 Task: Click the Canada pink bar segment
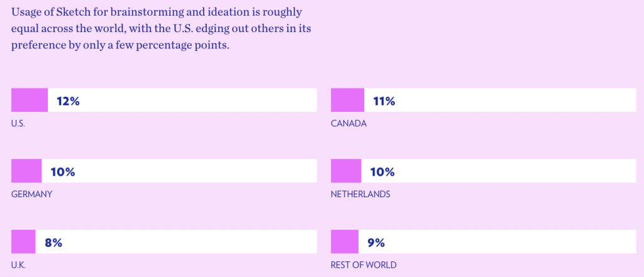click(347, 100)
